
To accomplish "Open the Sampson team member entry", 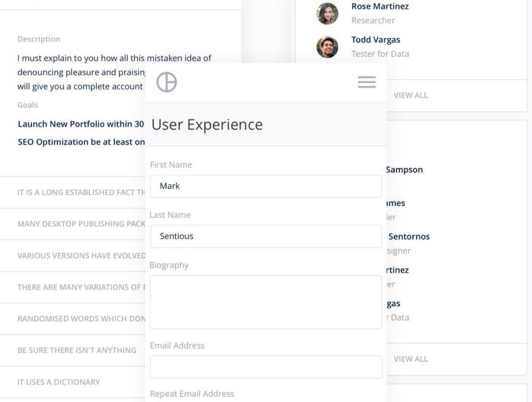I will pyautogui.click(x=404, y=170).
